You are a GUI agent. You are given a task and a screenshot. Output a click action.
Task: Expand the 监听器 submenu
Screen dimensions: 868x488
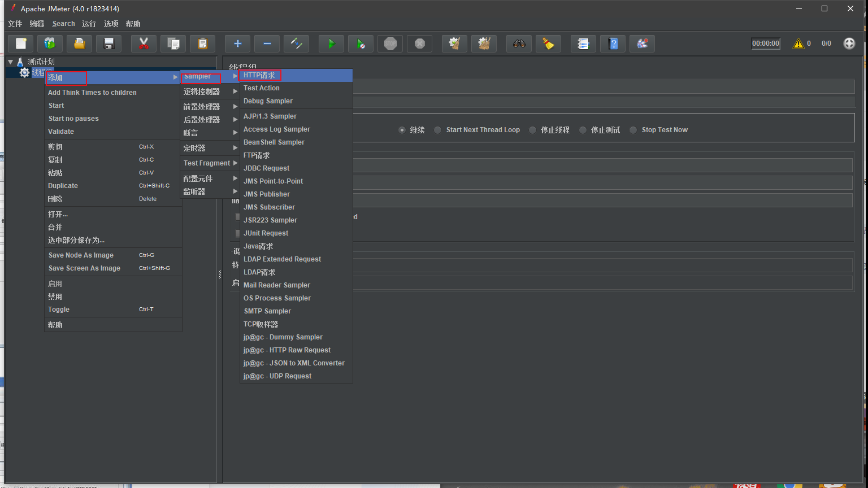pos(210,191)
